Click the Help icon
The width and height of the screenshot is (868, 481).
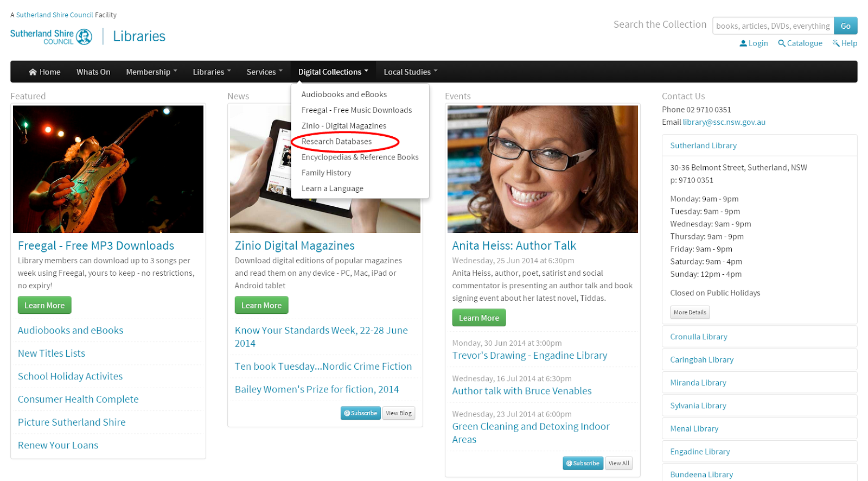pyautogui.click(x=836, y=43)
